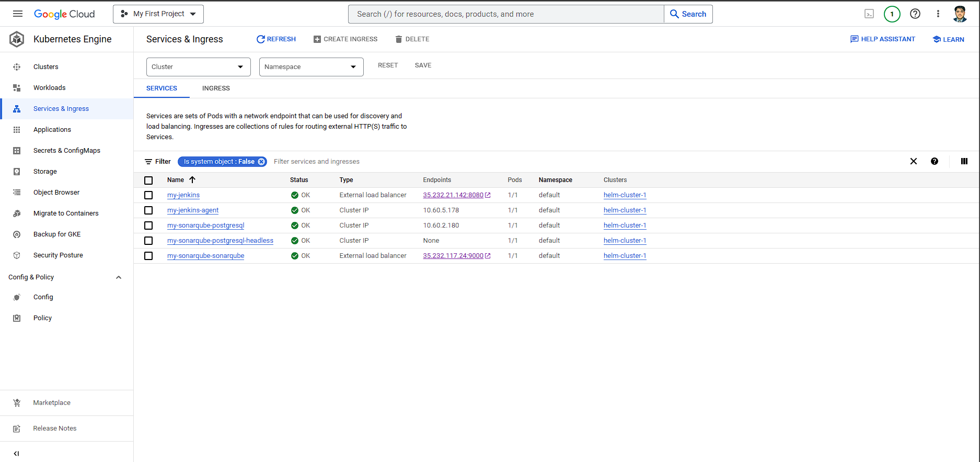Screen dimensions: 980x462
Task: Select the my-sonarqube-postgresql-headless row checkbox
Action: [148, 241]
